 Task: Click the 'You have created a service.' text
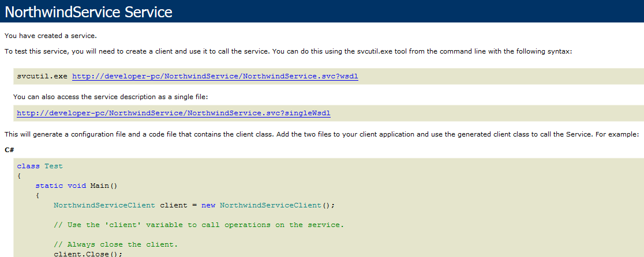click(x=46, y=36)
